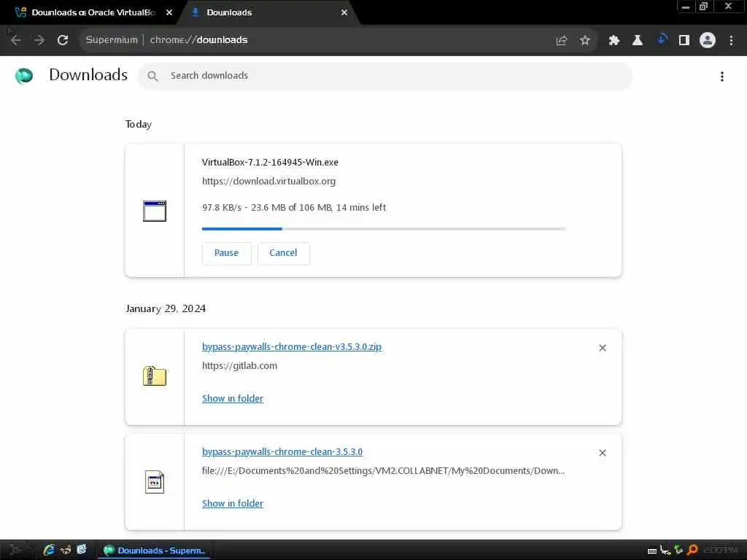Image resolution: width=747 pixels, height=560 pixels.
Task: Launch Internet Explorer from quick launch
Action: coord(49,550)
